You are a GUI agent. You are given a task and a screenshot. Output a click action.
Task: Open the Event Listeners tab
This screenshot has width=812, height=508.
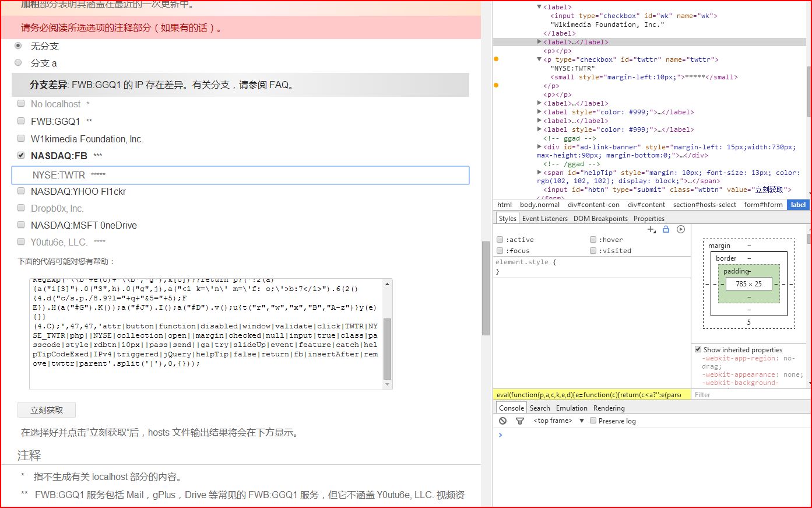tap(545, 218)
